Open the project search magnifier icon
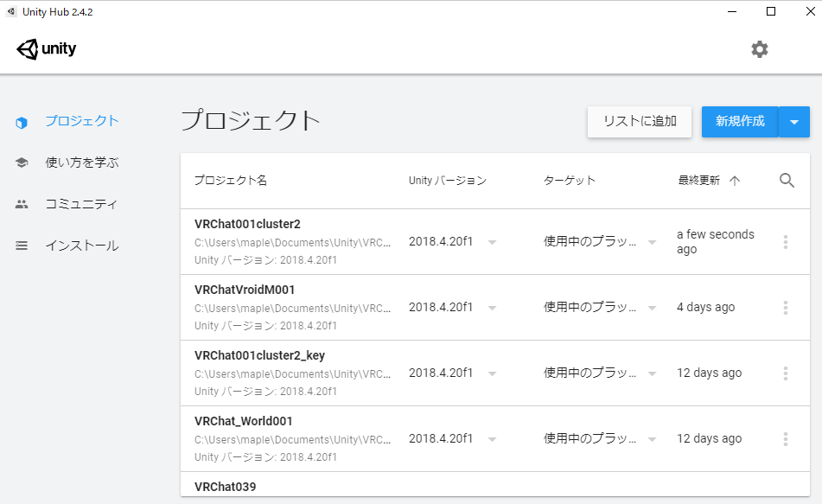This screenshot has height=504, width=822. [x=787, y=181]
